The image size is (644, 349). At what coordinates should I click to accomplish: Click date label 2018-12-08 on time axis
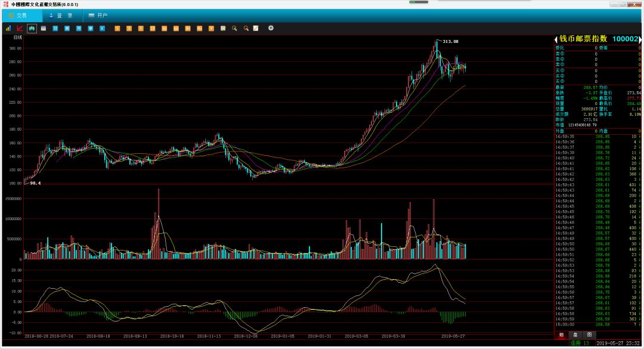point(246,336)
